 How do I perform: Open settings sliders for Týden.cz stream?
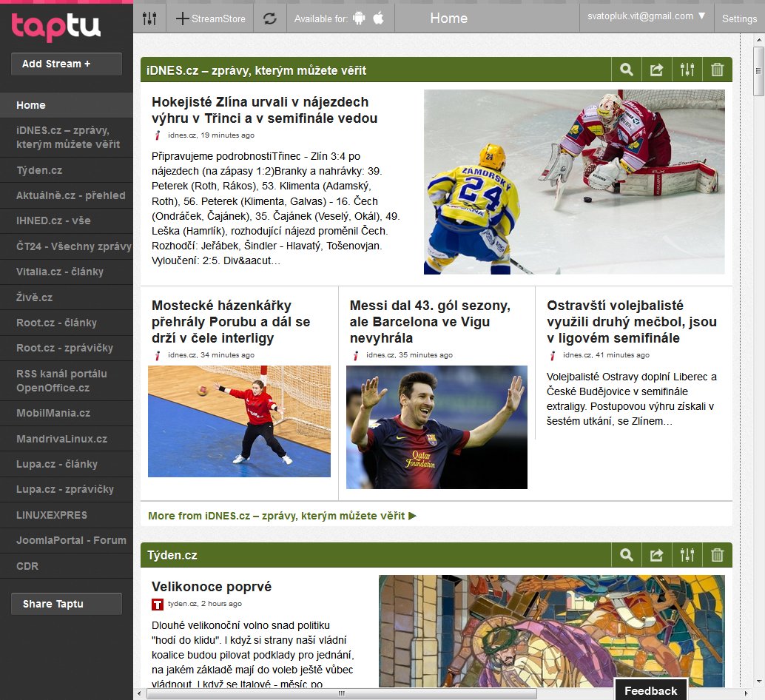687,555
